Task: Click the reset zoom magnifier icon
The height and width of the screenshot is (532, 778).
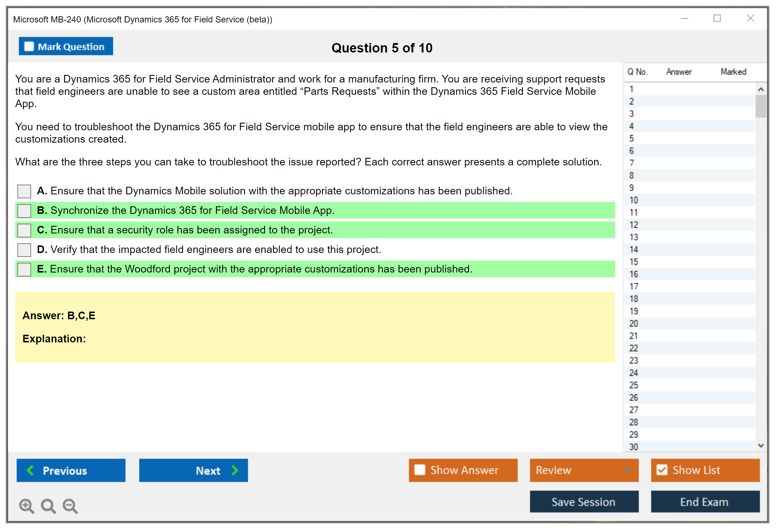Action: tap(48, 506)
